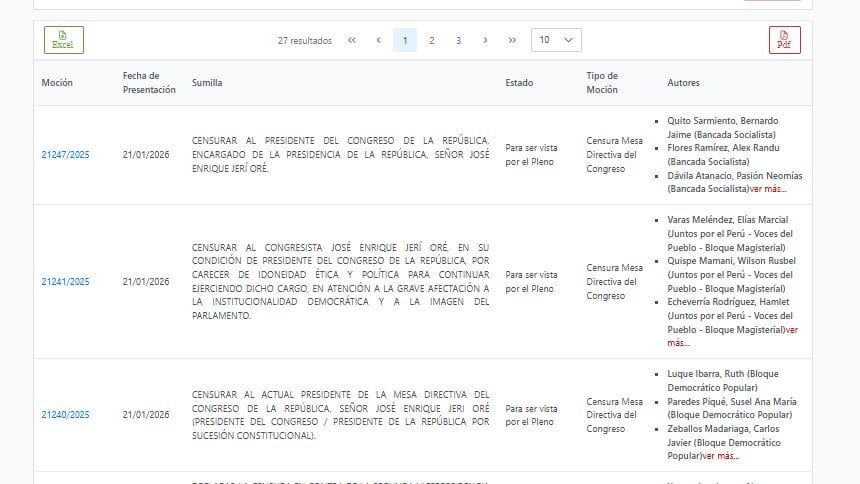This screenshot has height=484, width=860.
Task: Go to first page of results
Action: pos(352,40)
